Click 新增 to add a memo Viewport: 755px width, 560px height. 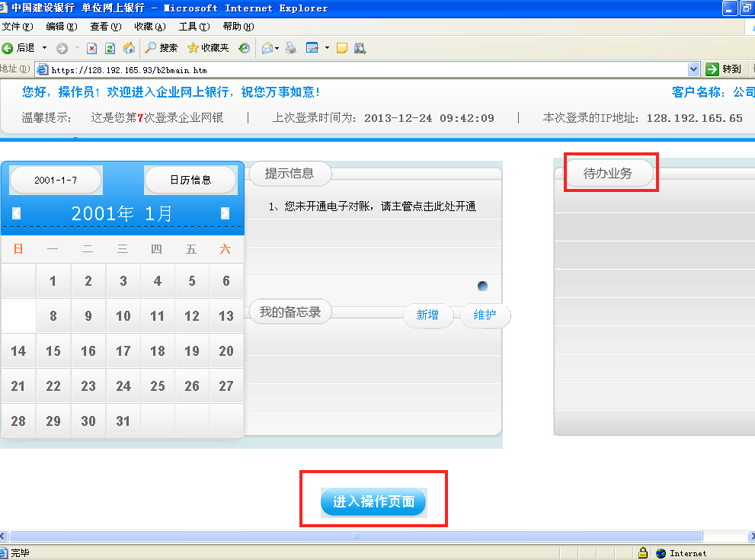[427, 315]
